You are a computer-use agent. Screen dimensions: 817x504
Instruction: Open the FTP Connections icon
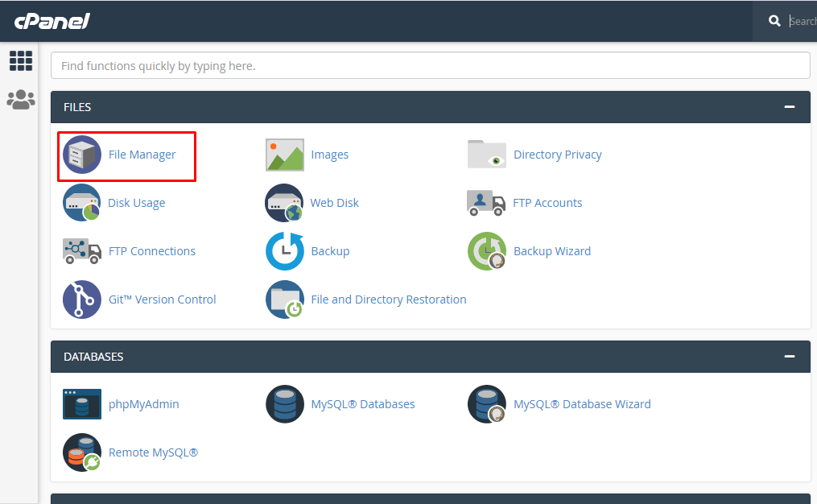pyautogui.click(x=82, y=251)
